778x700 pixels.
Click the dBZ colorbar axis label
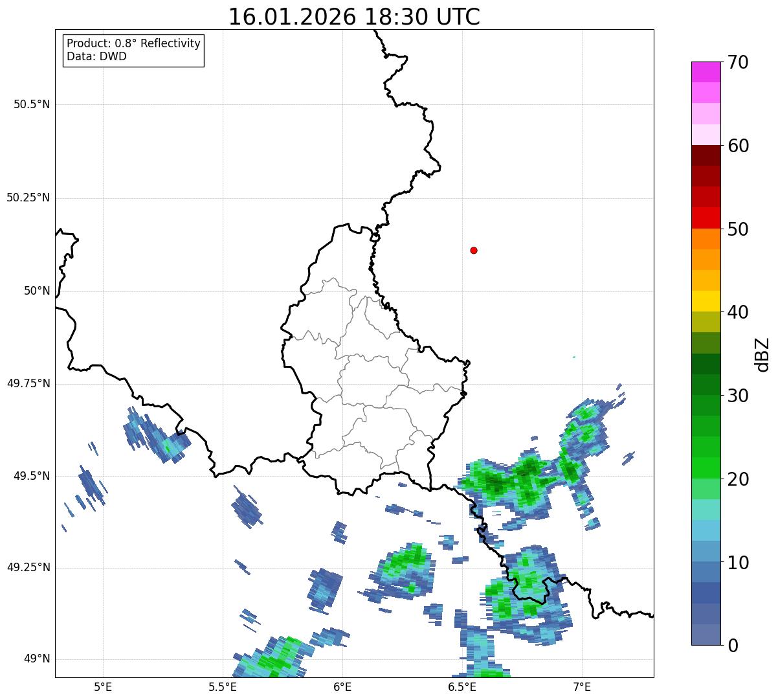click(x=762, y=354)
